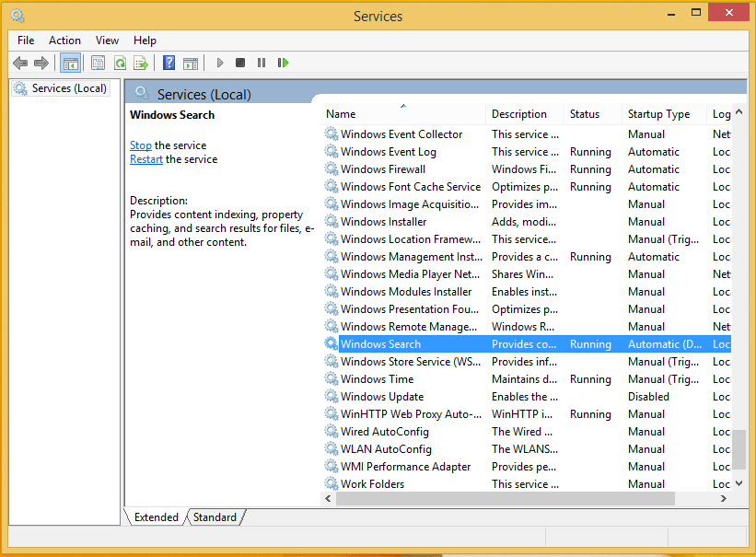Sort by the Description column header
Image resolution: width=756 pixels, height=557 pixels.
pyautogui.click(x=525, y=114)
